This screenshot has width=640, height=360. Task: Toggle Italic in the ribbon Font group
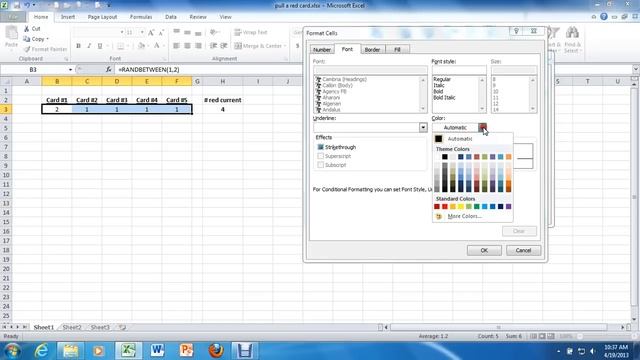click(x=89, y=46)
